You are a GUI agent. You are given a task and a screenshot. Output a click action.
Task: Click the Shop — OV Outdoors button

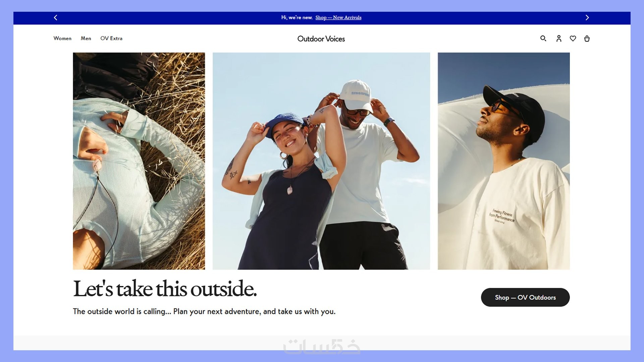(x=525, y=297)
